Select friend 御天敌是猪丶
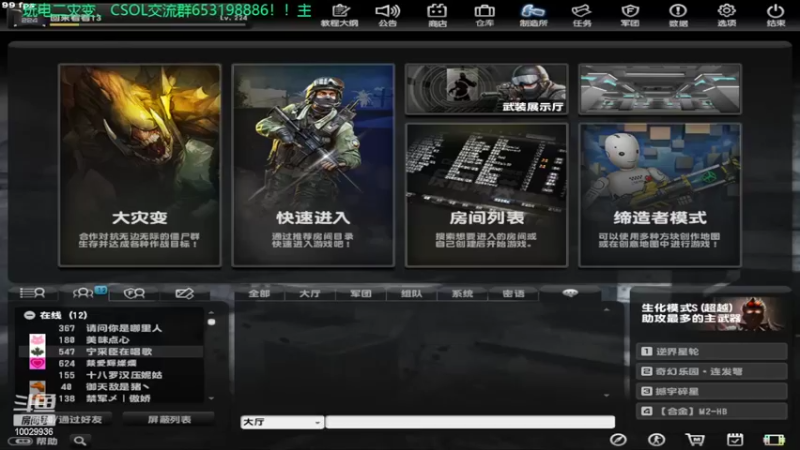Viewport: 800px width, 450px height. [111, 387]
